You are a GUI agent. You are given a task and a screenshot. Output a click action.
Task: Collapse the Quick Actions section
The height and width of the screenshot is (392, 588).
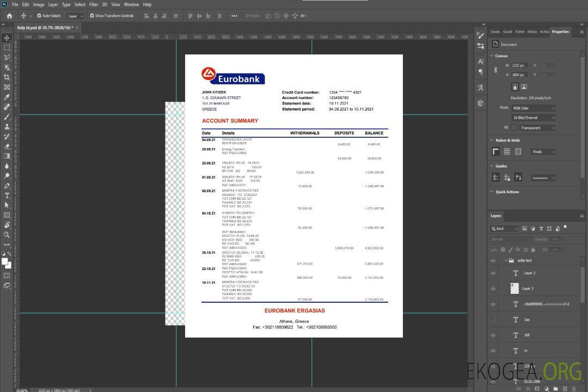point(492,192)
